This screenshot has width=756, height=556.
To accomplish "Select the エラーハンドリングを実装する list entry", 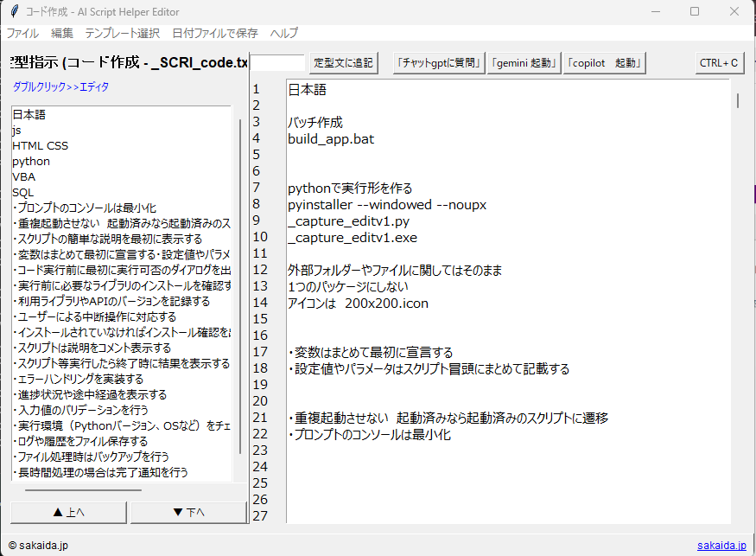I will tap(78, 379).
